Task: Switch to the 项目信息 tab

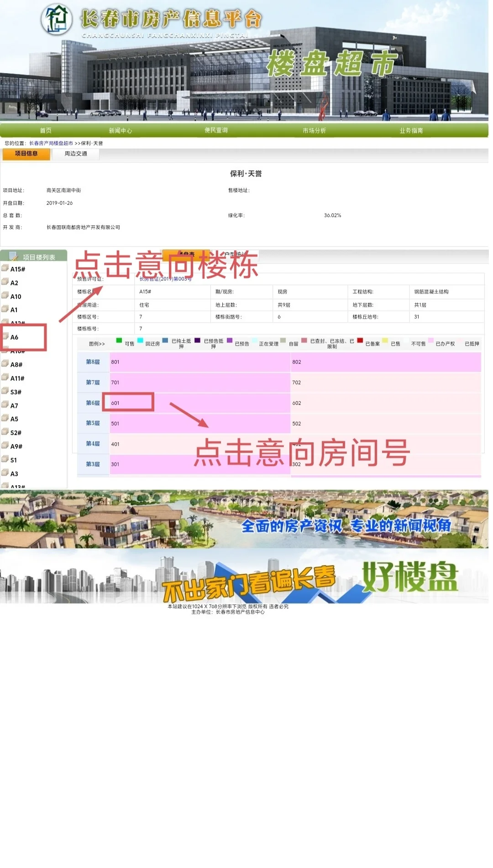Action: click(26, 154)
